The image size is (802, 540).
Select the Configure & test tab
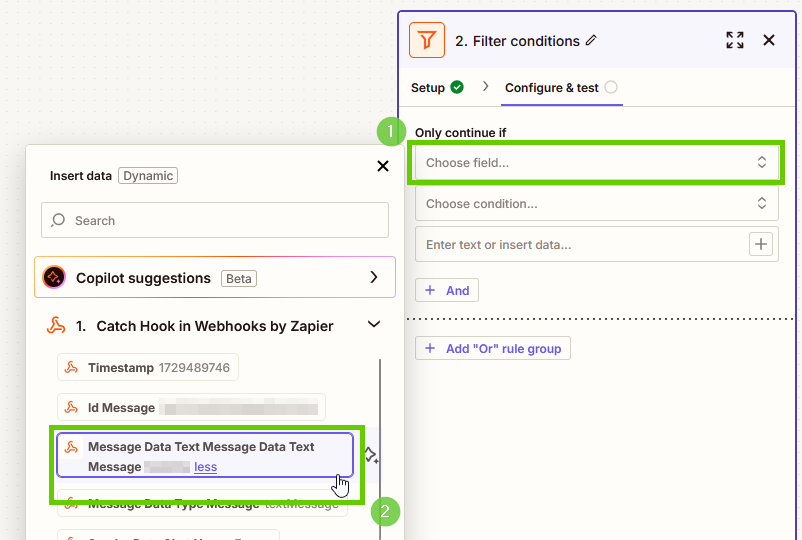(x=552, y=88)
